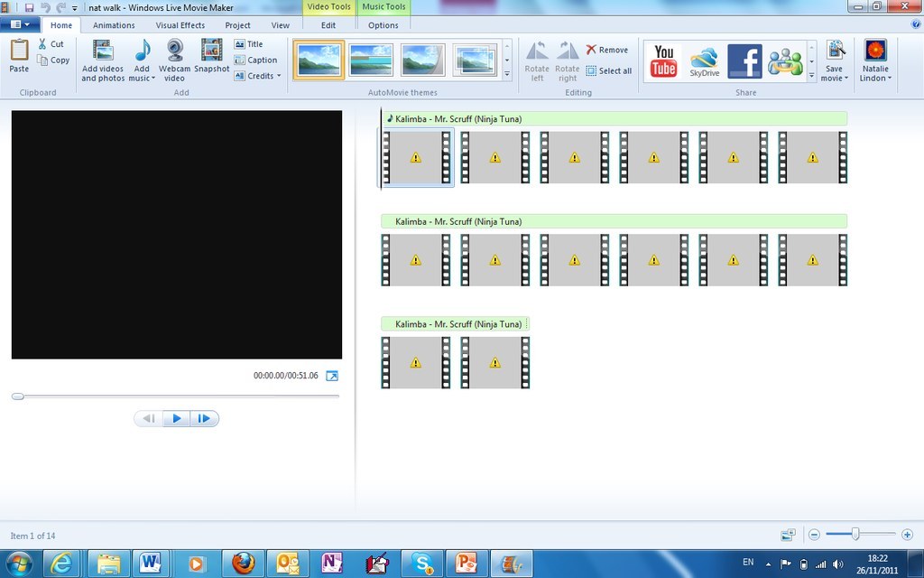Add a Caption to the clip
This screenshot has height=578, width=924.
[255, 60]
